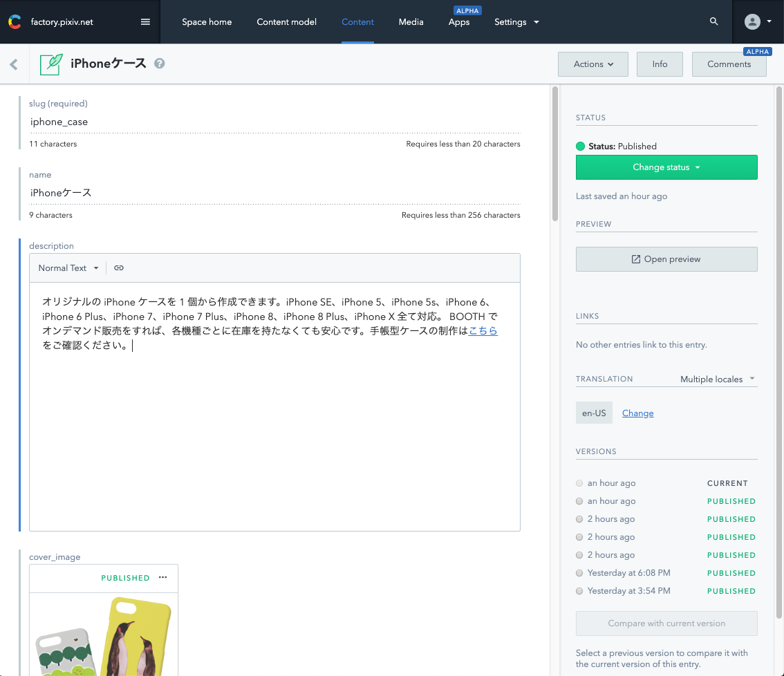Insert a hyperlink with the link icon
784x676 pixels.
(x=118, y=268)
